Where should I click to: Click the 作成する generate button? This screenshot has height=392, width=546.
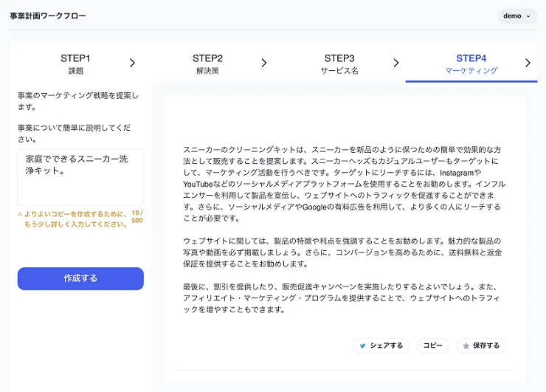tap(80, 279)
